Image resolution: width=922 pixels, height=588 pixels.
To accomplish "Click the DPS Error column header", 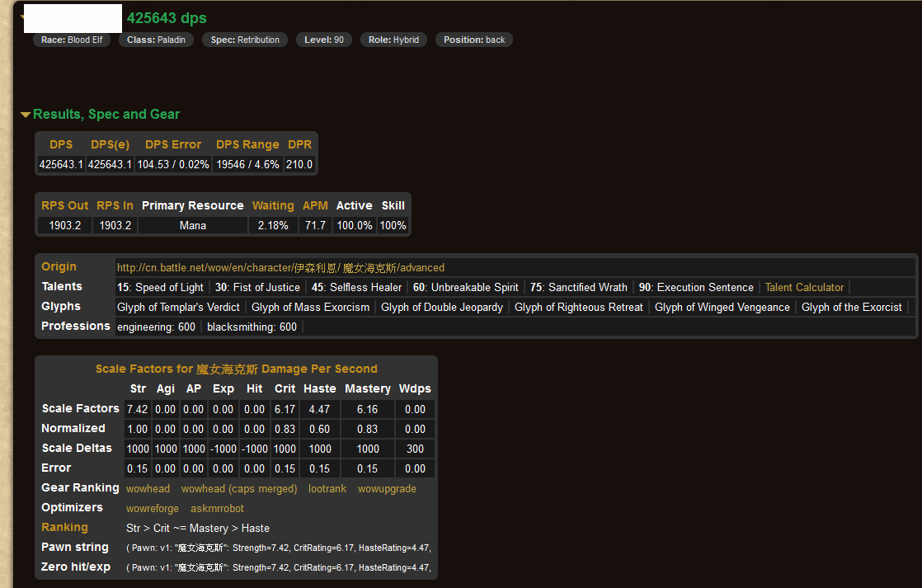I will pyautogui.click(x=173, y=144).
